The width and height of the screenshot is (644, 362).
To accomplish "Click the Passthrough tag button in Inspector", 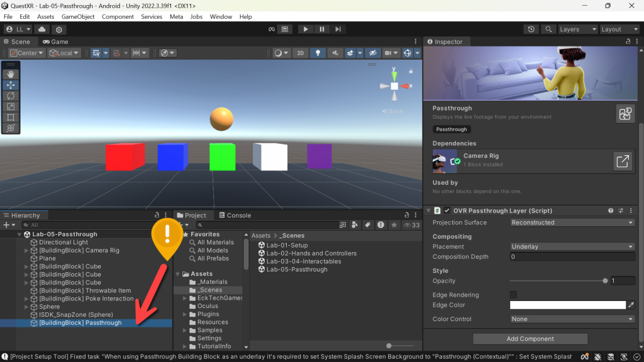I will 452,129.
